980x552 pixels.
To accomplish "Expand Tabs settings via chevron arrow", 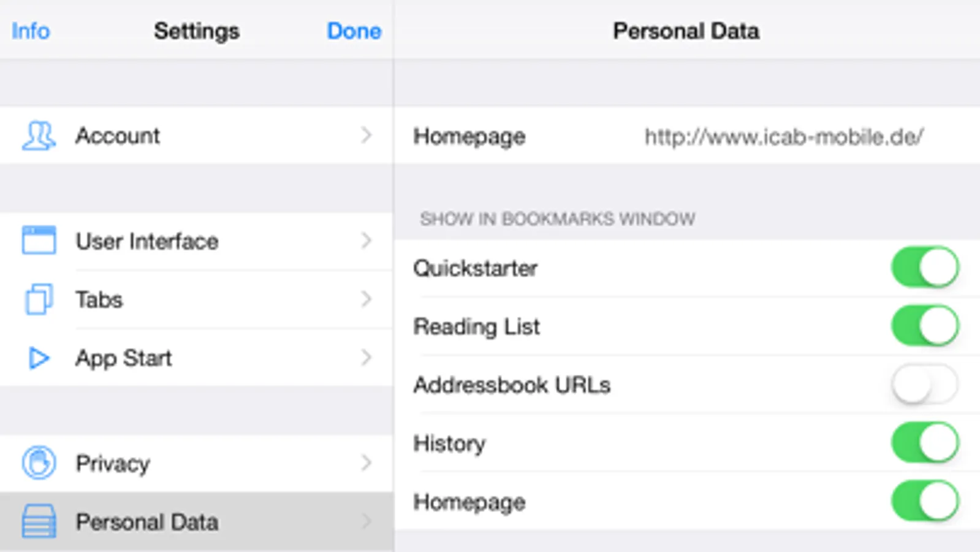I will (x=366, y=299).
